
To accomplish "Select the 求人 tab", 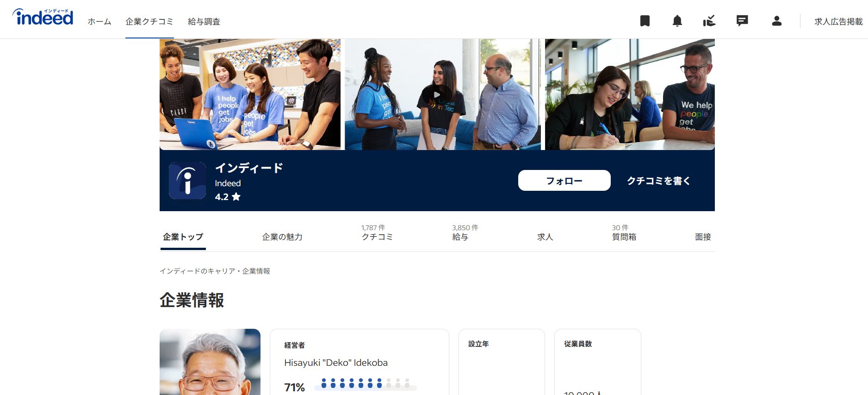I will (545, 237).
